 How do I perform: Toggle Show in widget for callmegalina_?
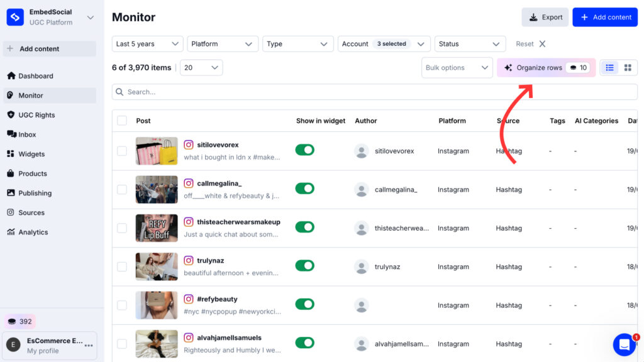(305, 189)
